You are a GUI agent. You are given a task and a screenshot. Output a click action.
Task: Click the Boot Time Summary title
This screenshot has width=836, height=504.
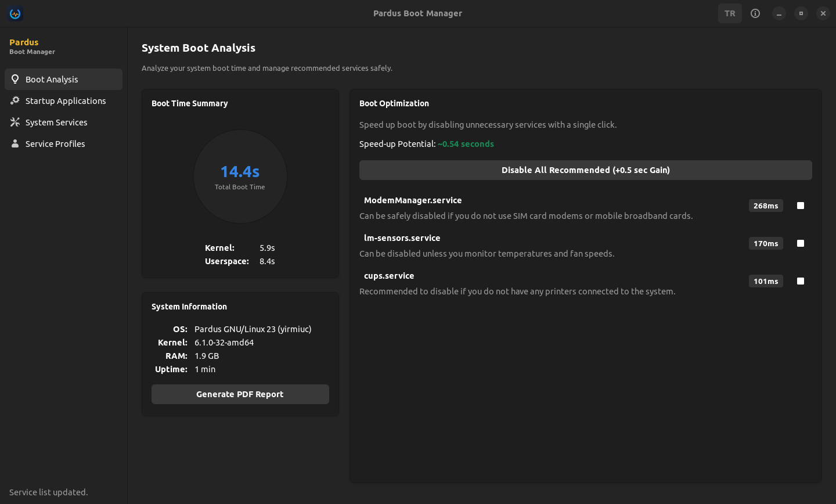point(190,103)
